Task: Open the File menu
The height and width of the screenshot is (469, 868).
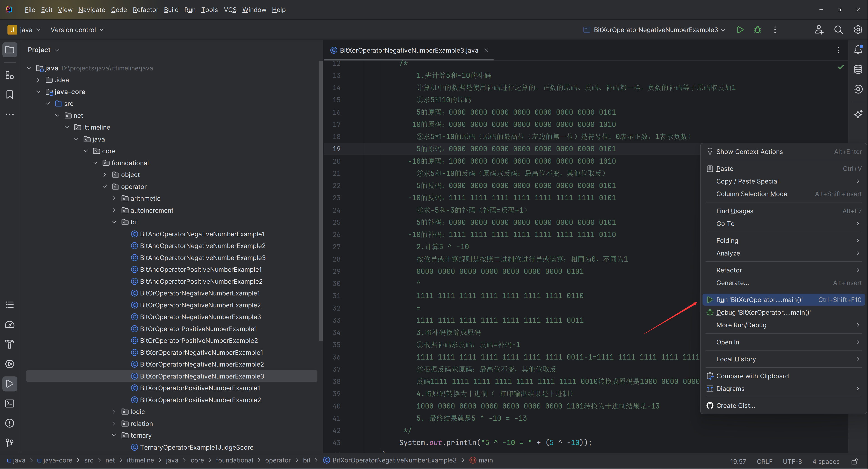Action: pyautogui.click(x=30, y=10)
